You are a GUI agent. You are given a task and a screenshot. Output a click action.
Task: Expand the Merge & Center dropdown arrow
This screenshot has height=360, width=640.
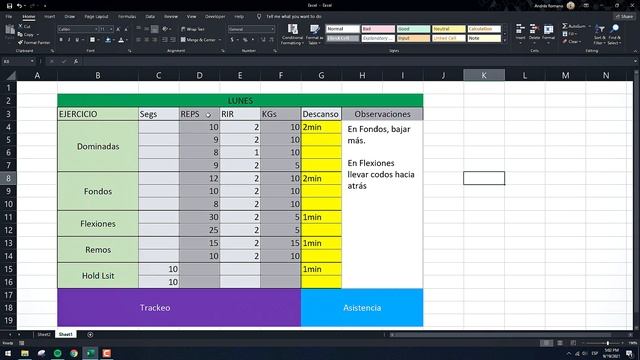pyautogui.click(x=220, y=40)
